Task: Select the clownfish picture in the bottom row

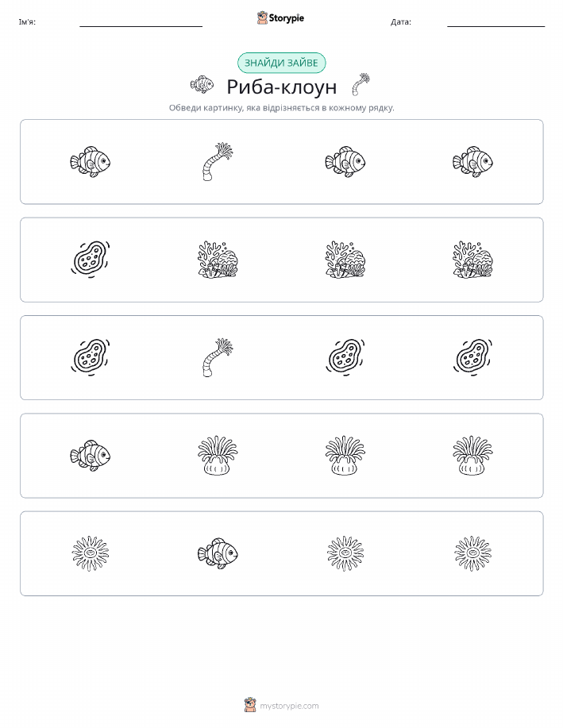Action: (x=218, y=553)
